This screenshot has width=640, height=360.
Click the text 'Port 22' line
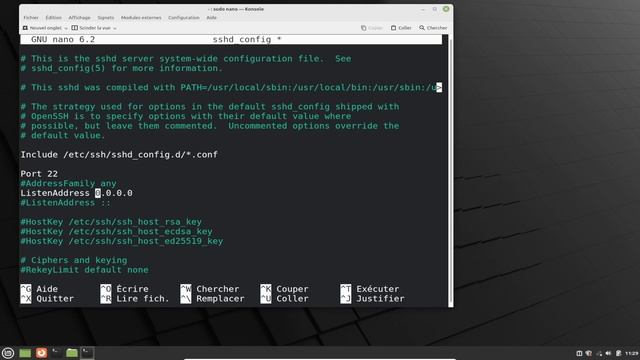[39, 174]
